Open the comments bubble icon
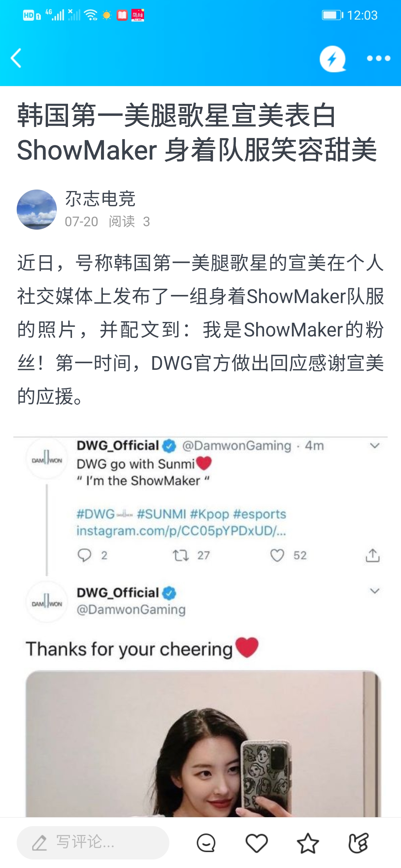Image resolution: width=401 pixels, height=868 pixels. [206, 843]
